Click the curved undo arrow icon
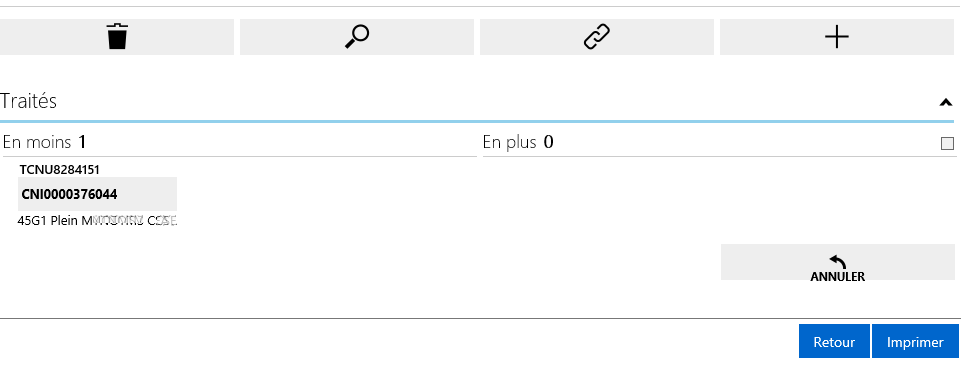This screenshot has width=961, height=373. pyautogui.click(x=837, y=262)
